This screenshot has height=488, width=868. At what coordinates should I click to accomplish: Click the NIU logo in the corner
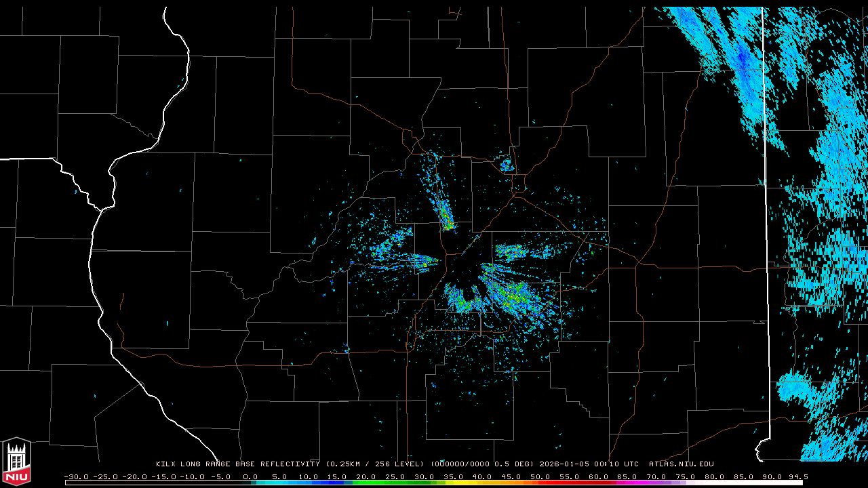coord(16,462)
